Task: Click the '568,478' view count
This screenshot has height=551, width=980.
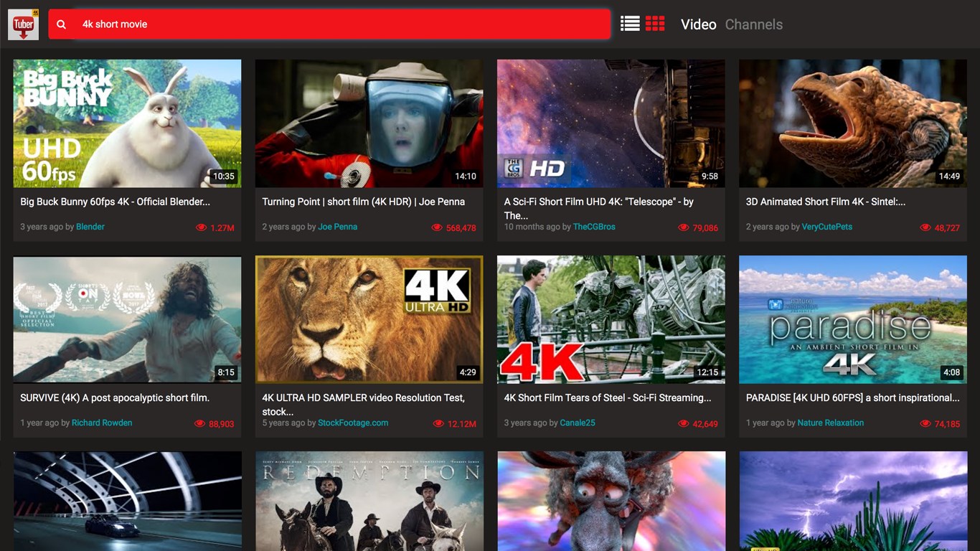Action: coord(461,228)
